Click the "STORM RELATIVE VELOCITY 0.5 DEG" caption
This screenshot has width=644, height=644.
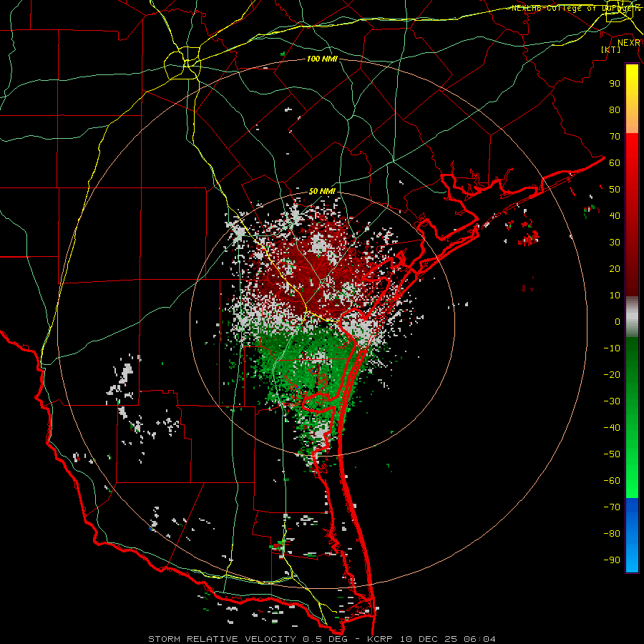[248, 639]
